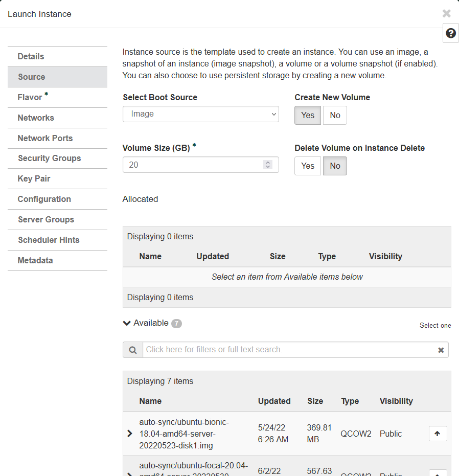Close the Launch Instance dialog

click(446, 14)
